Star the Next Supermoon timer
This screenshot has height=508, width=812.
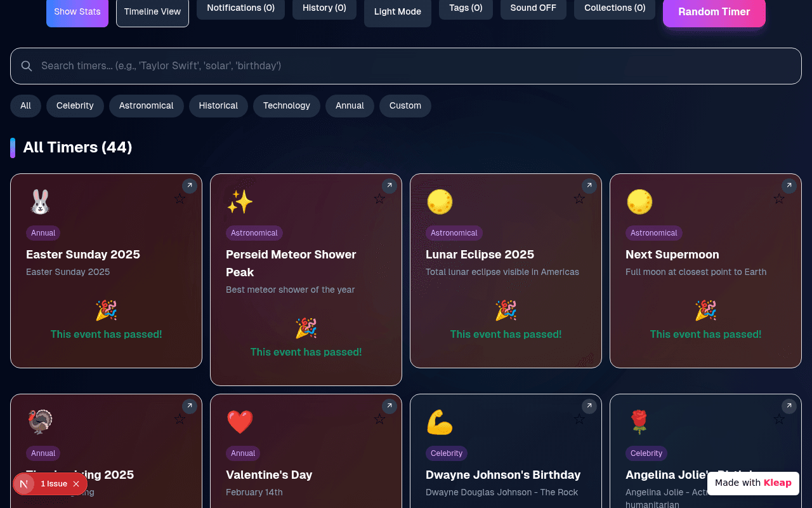[x=779, y=199]
